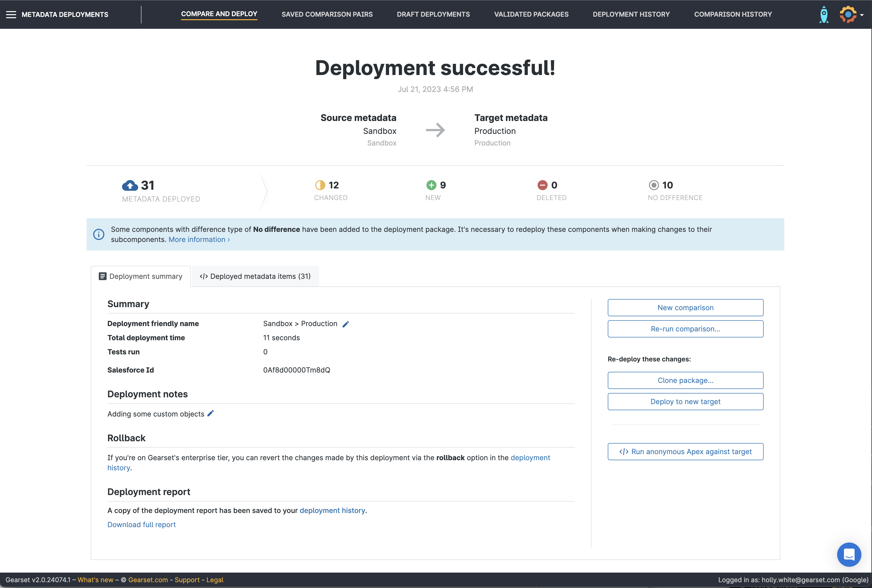Open the Gearset gear account menu
Viewport: 872px width, 588px height.
[x=848, y=15]
